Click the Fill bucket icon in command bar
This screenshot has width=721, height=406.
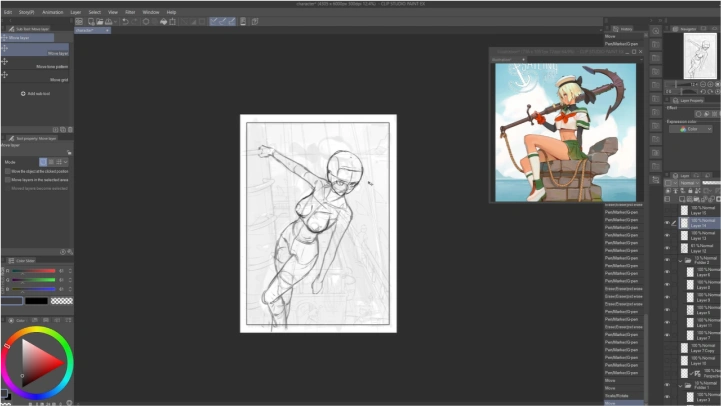point(163,22)
